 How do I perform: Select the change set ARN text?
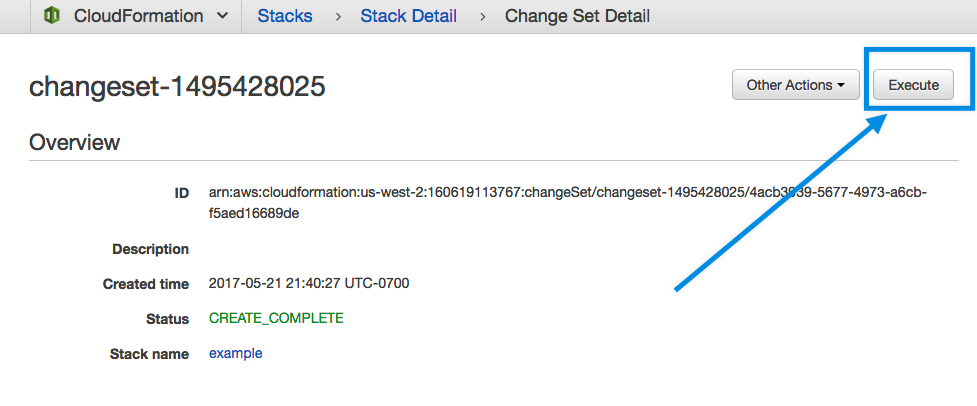pyautogui.click(x=568, y=203)
